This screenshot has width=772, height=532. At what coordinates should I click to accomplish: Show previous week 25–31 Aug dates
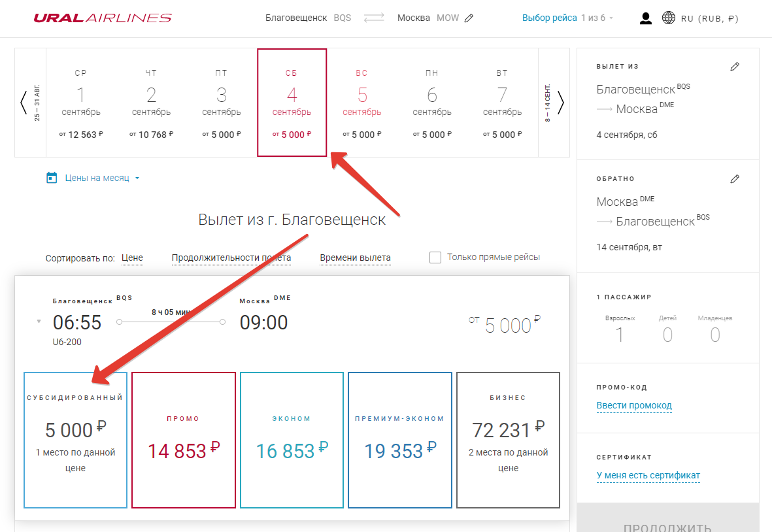point(24,103)
